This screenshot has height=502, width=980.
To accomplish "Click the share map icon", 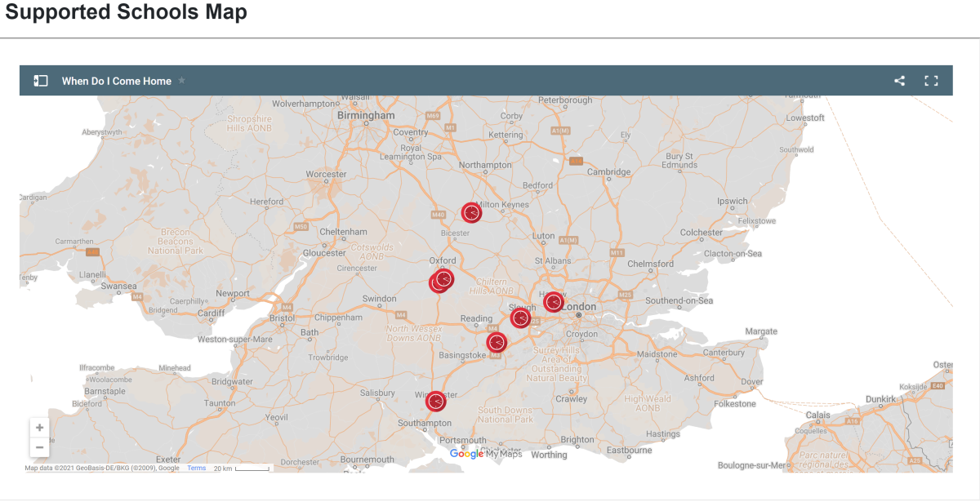I will [899, 81].
